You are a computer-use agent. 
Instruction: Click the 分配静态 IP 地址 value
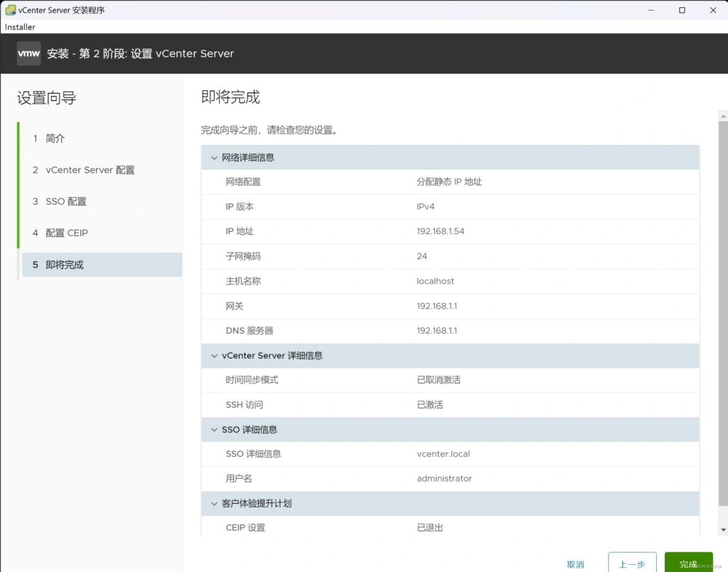point(449,182)
